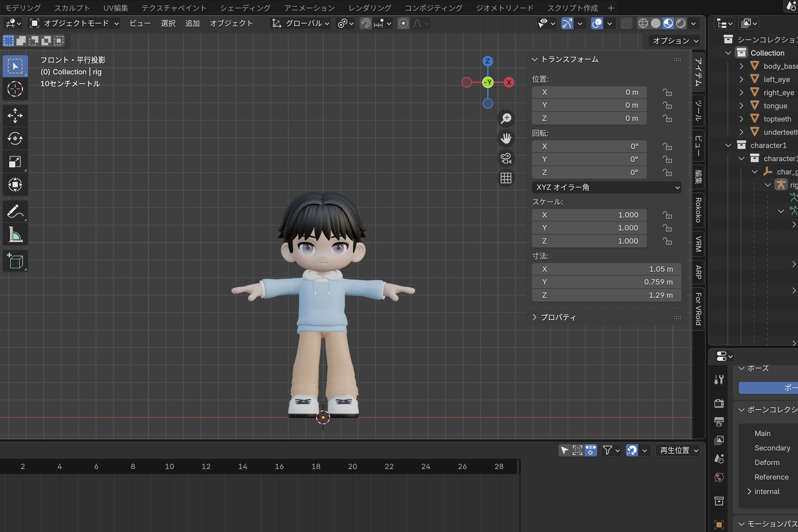Screen dimensions: 798x532
Task: Expand the body_base item in outliner
Action: (741, 66)
